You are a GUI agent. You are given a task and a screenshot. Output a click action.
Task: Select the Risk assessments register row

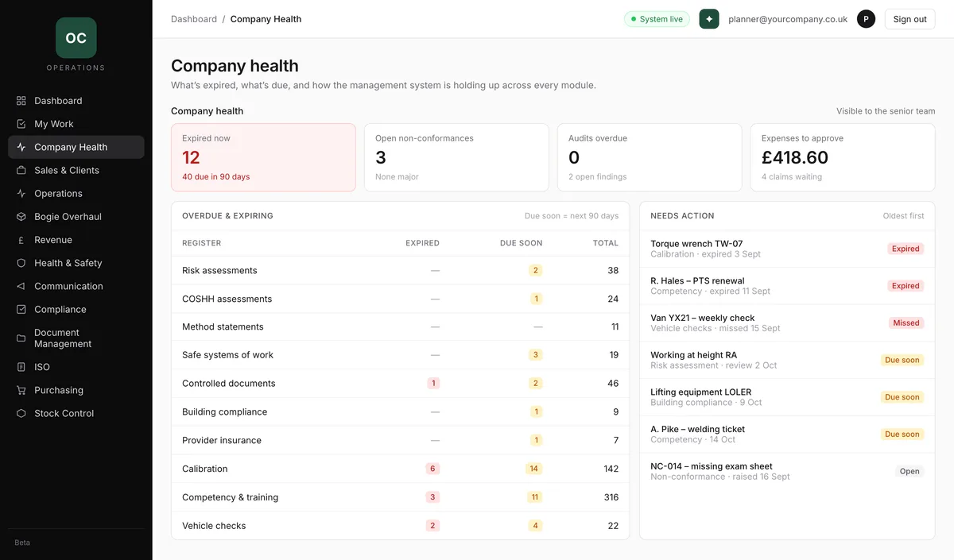click(400, 270)
